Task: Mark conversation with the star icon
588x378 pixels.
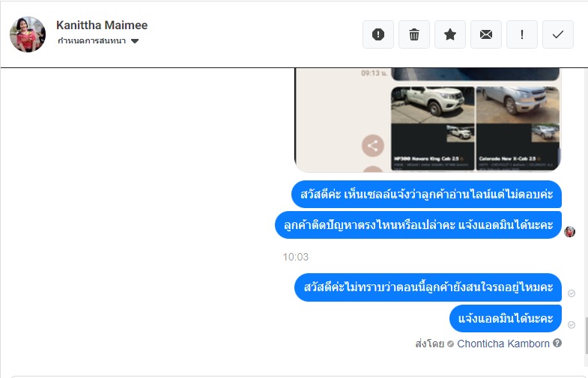Action: (450, 34)
